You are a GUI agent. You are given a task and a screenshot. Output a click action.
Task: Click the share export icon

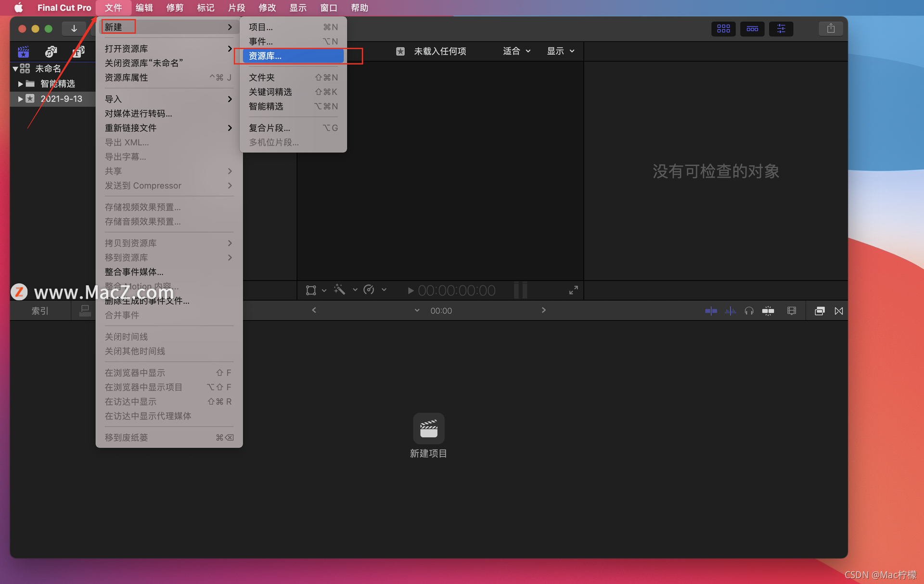tap(831, 28)
